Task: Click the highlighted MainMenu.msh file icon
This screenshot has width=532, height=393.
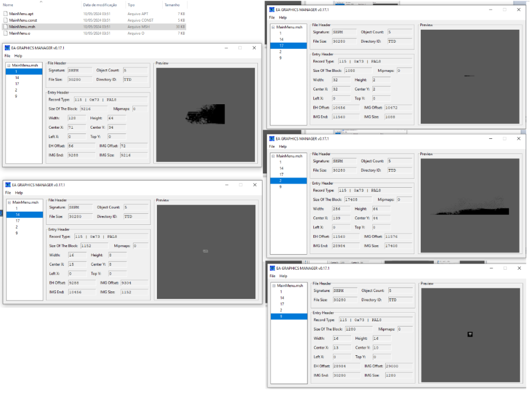Action: 5,27
